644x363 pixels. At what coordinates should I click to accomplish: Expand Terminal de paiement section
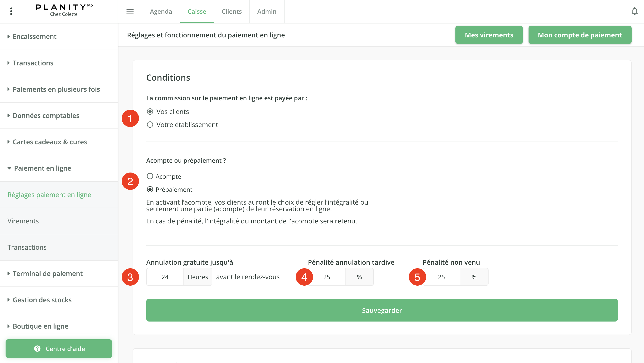47,273
